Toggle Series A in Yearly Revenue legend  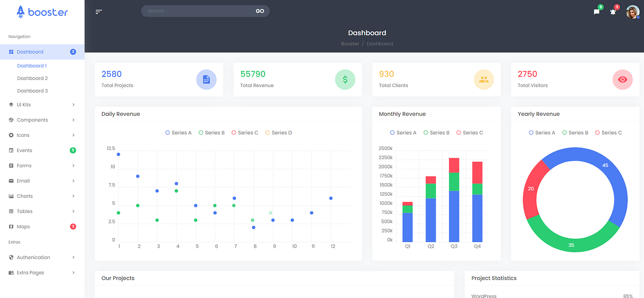(541, 132)
